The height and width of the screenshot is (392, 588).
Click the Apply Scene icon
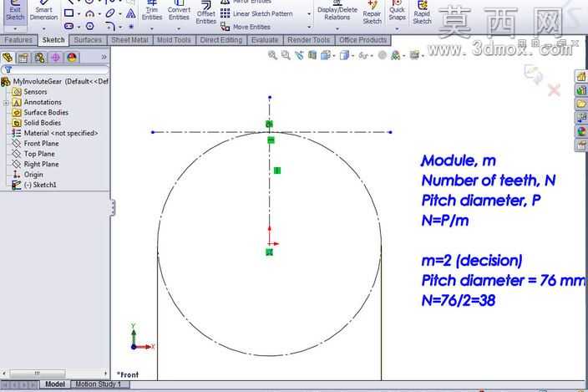395,56
